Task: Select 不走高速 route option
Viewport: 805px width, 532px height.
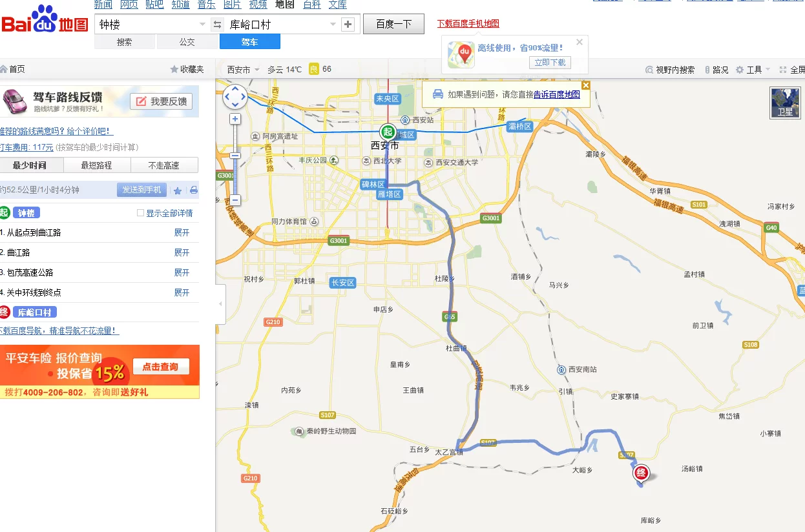Action: tap(164, 165)
